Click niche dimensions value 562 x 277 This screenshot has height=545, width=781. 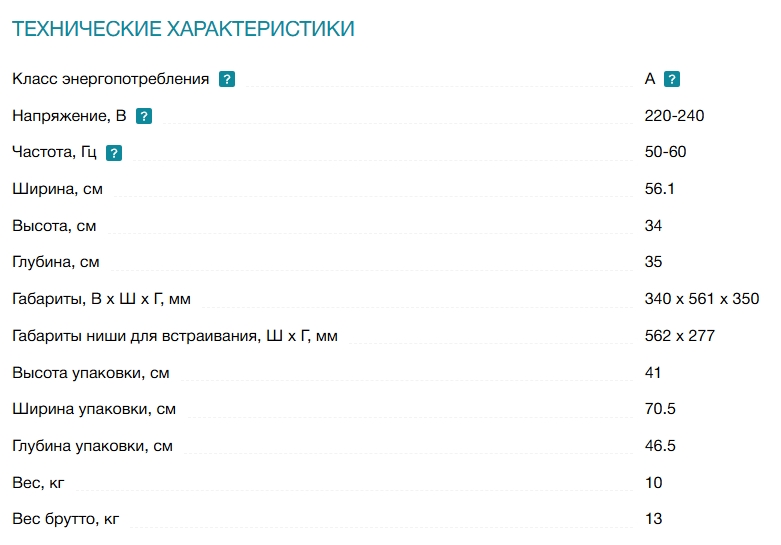(x=679, y=336)
